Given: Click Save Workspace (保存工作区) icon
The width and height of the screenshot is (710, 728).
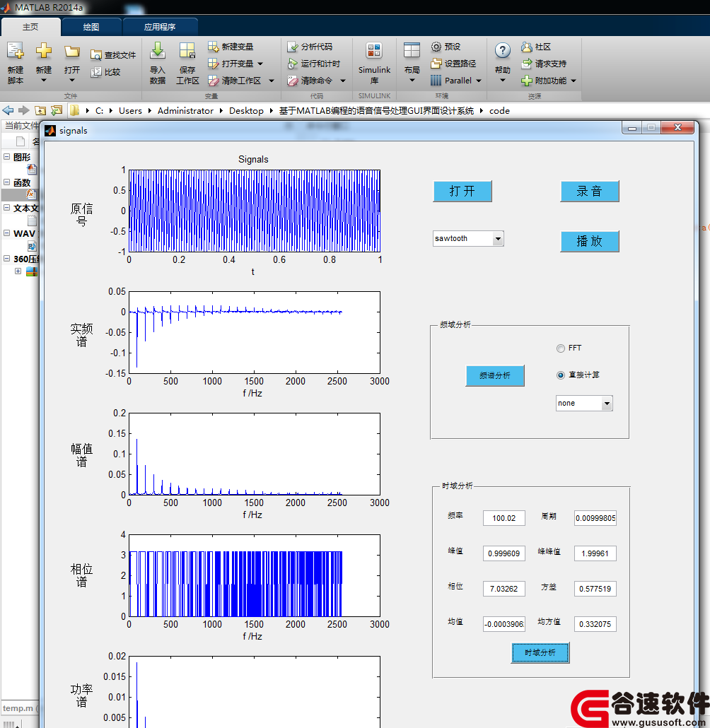Looking at the screenshot, I should [187, 50].
